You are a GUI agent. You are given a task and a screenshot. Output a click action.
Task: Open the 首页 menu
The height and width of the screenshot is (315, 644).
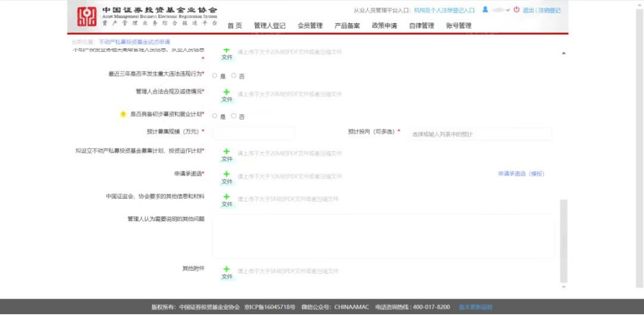point(235,26)
